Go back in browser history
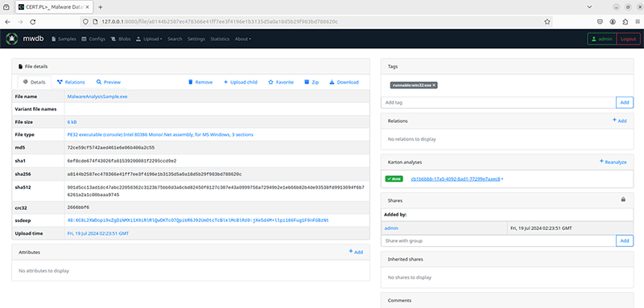 (7, 22)
